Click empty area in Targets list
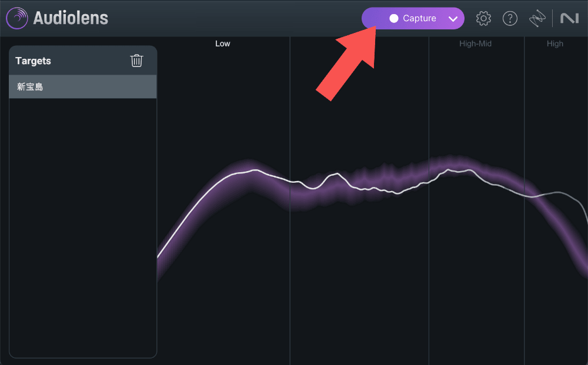The height and width of the screenshot is (365, 588). click(x=82, y=235)
